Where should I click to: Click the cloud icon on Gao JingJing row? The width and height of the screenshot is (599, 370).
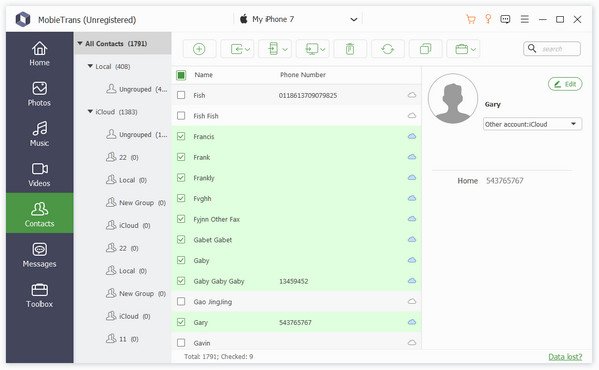coord(412,302)
